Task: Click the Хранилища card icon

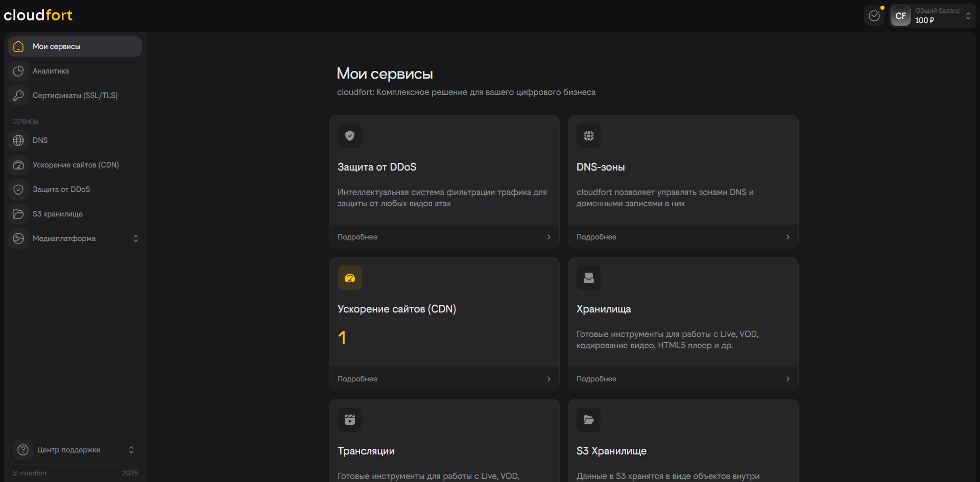Action: click(x=589, y=278)
